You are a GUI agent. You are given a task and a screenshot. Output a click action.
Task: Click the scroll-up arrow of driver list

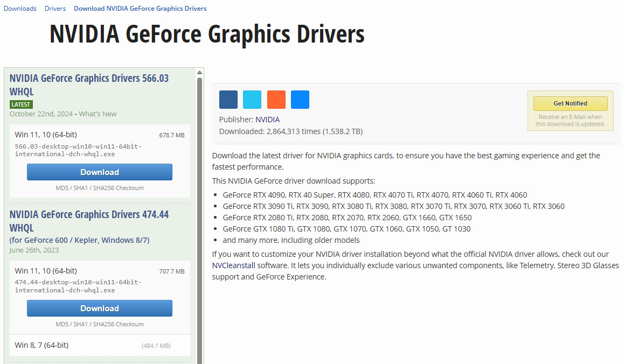click(x=200, y=72)
